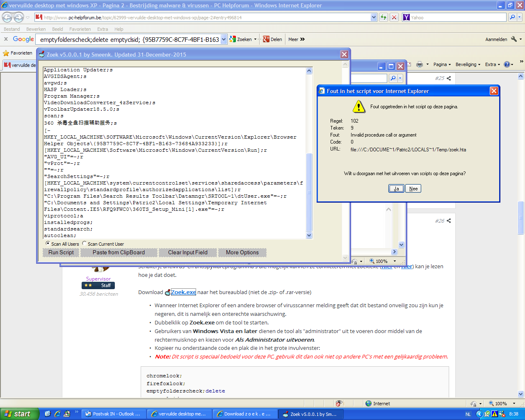Click the Run Script button
The image size is (525, 420).
[x=61, y=253]
